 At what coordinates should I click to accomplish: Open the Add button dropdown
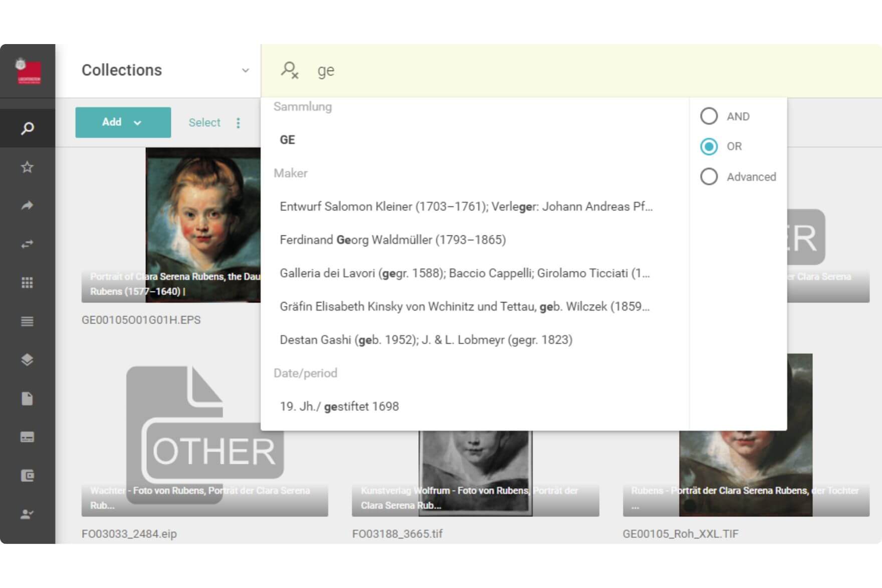tap(123, 122)
